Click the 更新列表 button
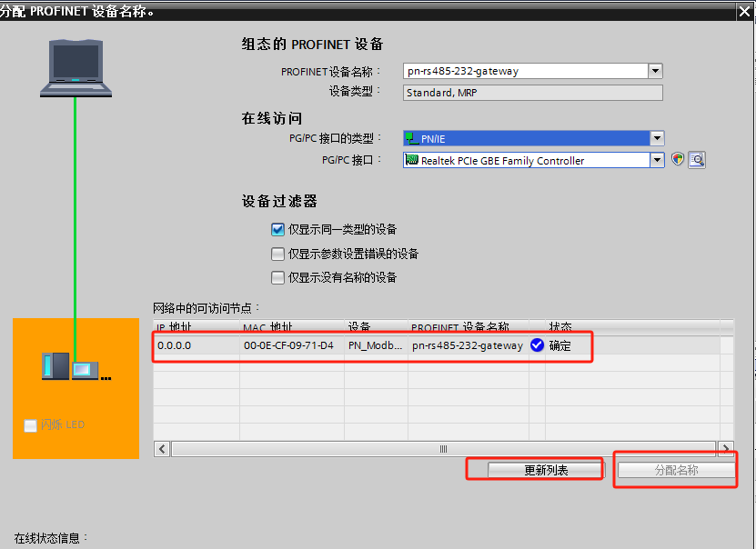Viewport: 756px width, 549px height. click(x=545, y=470)
